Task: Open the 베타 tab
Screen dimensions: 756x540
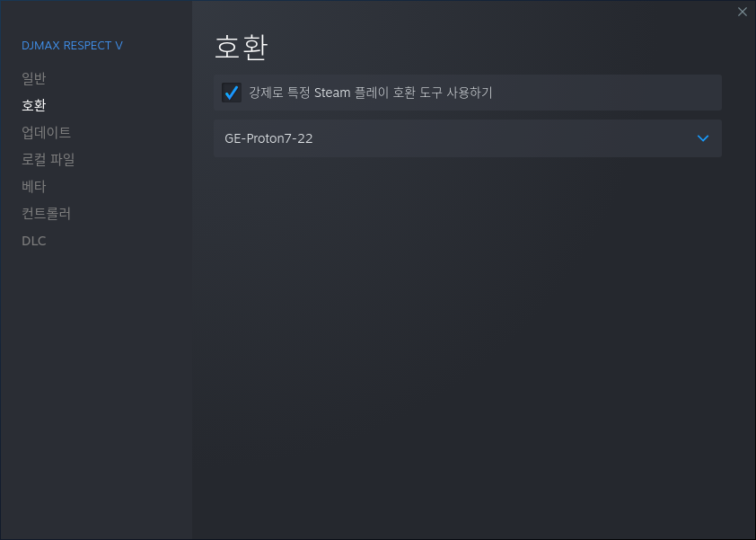Action: (34, 186)
